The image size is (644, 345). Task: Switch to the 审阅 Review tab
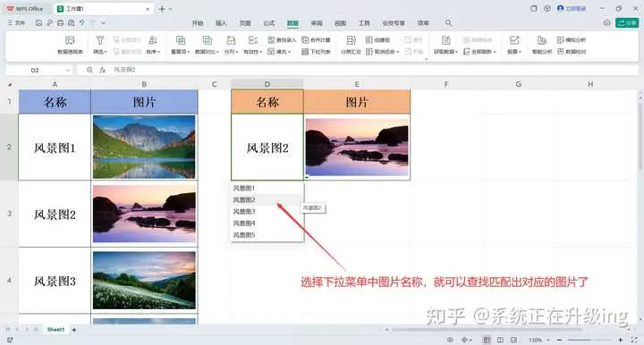317,23
